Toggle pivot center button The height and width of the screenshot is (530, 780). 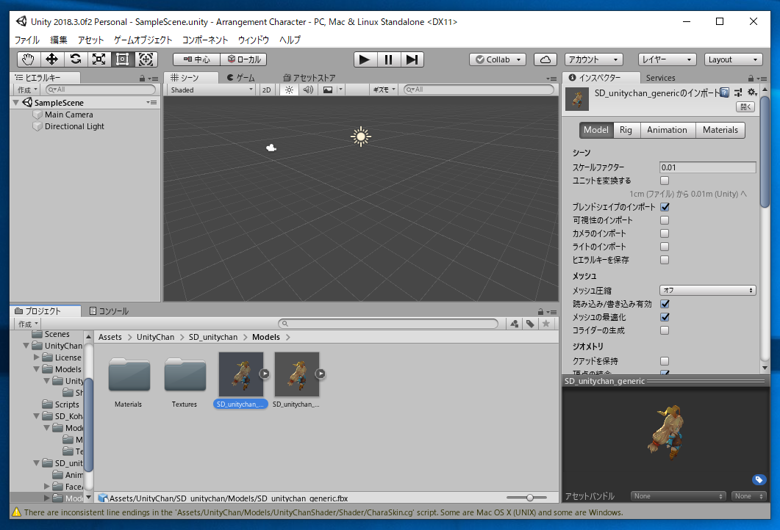pyautogui.click(x=197, y=60)
